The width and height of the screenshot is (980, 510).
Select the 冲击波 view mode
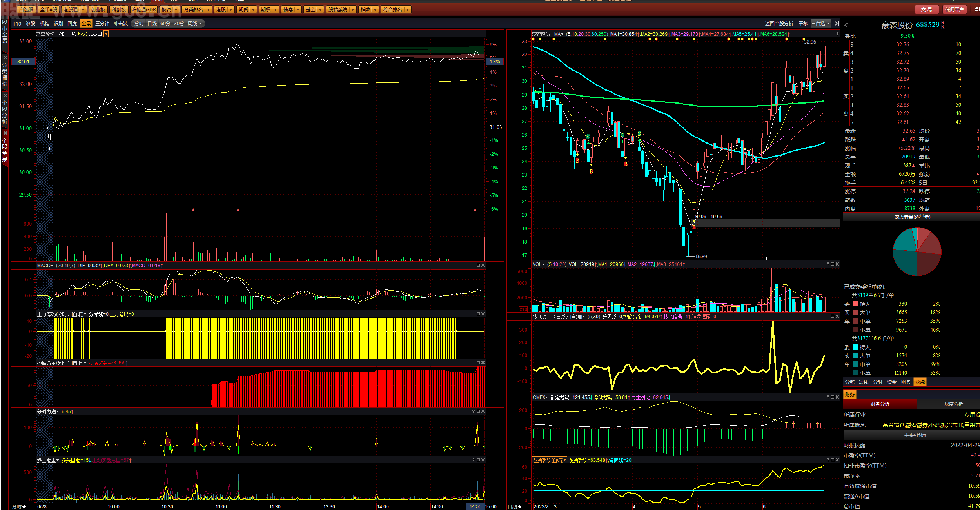(x=121, y=24)
